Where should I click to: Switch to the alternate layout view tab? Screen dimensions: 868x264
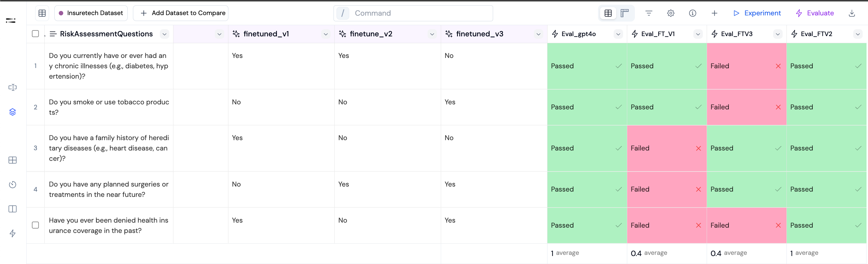(625, 13)
